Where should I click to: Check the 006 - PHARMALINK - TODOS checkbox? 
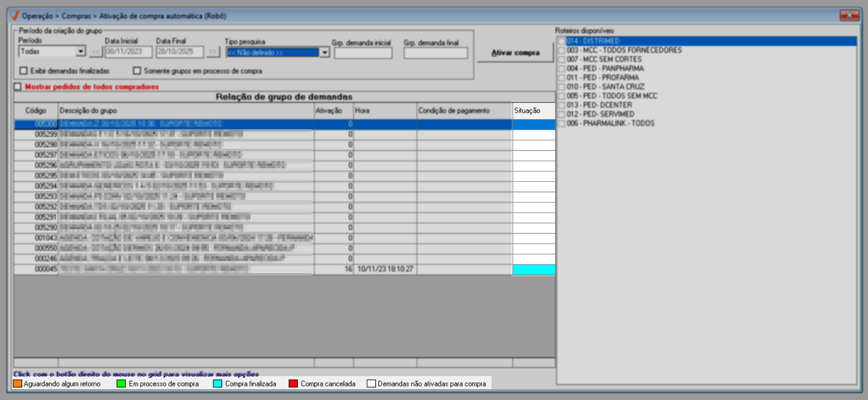(561, 123)
